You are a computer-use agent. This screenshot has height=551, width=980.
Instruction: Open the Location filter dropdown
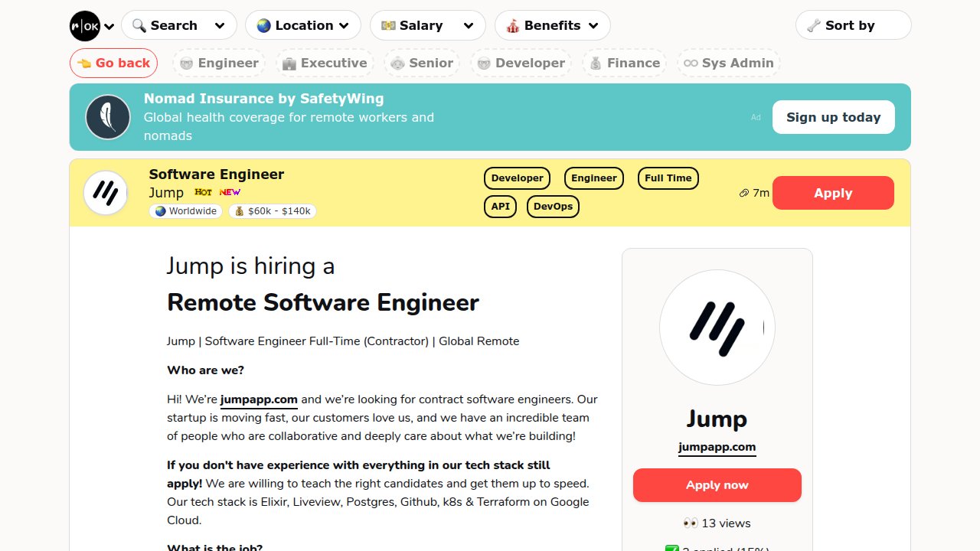[303, 25]
